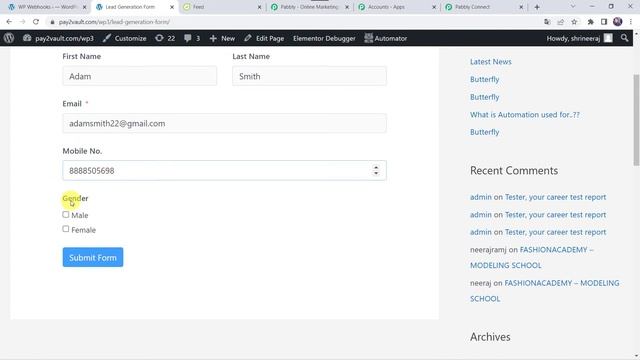Viewport: 640px width, 360px height.
Task: Open the neeraj FASHIONACADEMY – MODELING SCHOOL link
Action: click(x=544, y=291)
